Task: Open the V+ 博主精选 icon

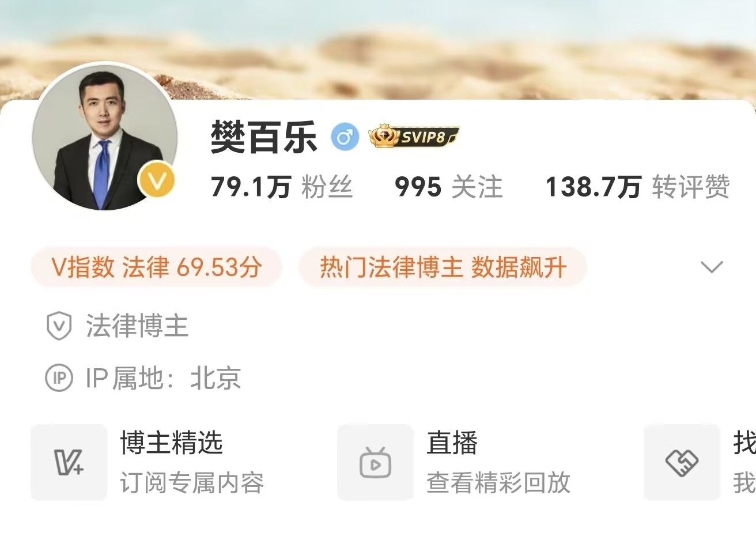Action: tap(69, 462)
